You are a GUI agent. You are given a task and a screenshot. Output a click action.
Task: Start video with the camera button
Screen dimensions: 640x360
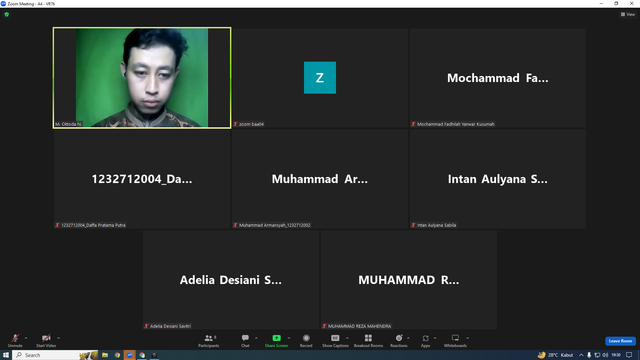tap(46, 340)
